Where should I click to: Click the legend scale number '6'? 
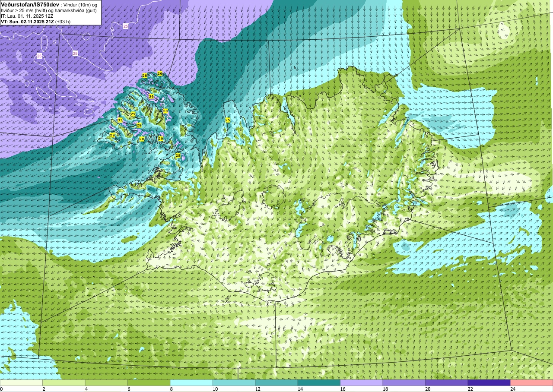[x=128, y=389]
